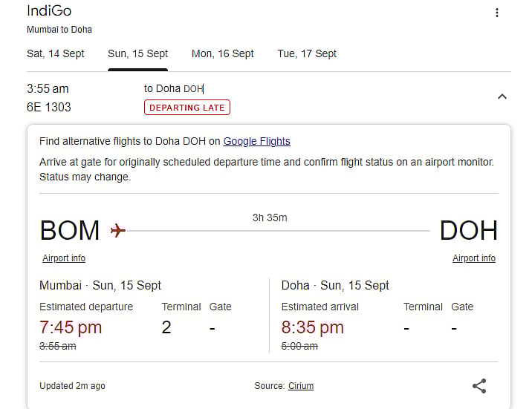
Task: Collapse the 6E 1303 flight details
Action: tap(502, 96)
